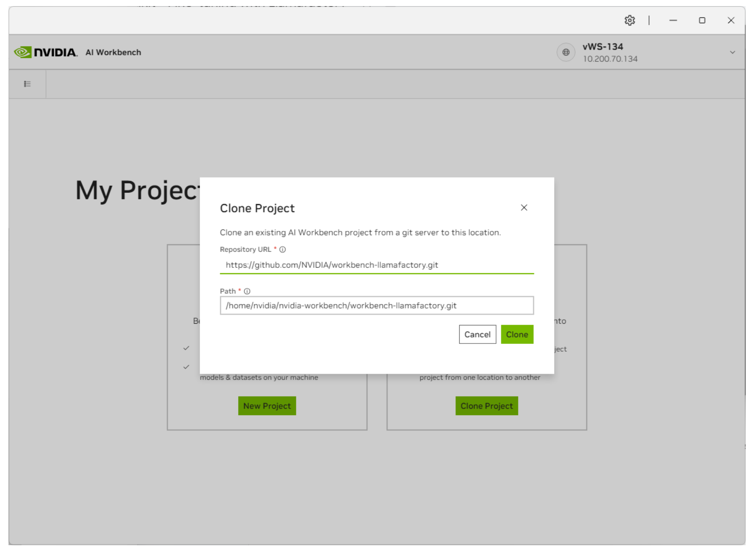756x548 pixels.
Task: Click the globe location icon
Action: 566,52
